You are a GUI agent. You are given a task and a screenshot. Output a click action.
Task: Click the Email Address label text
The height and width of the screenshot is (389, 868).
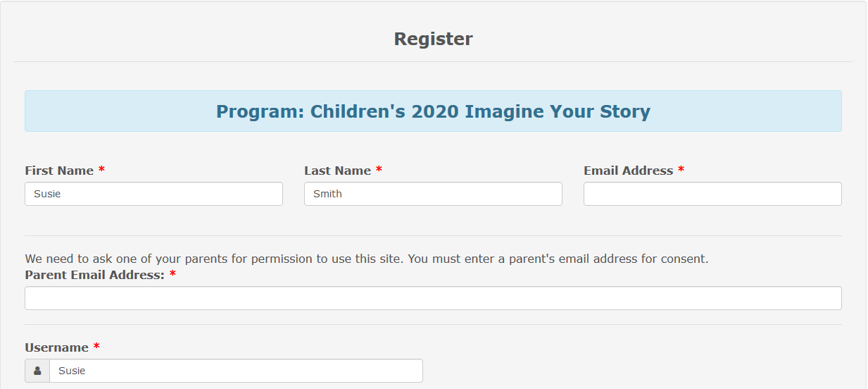(628, 171)
